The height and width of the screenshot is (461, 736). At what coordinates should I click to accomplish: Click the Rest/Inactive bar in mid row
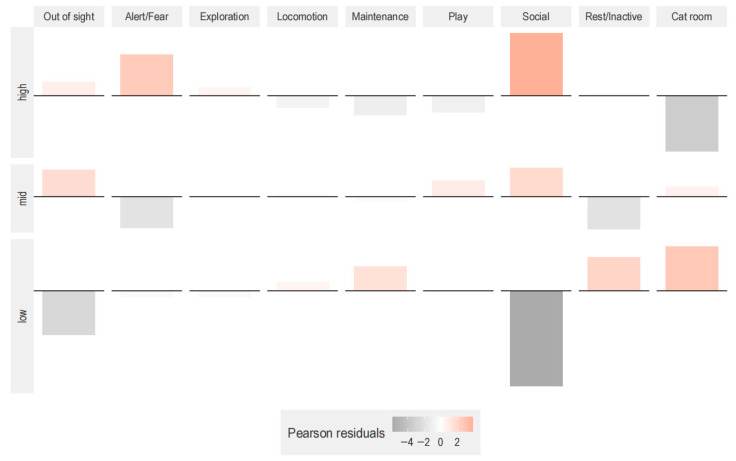(x=613, y=213)
